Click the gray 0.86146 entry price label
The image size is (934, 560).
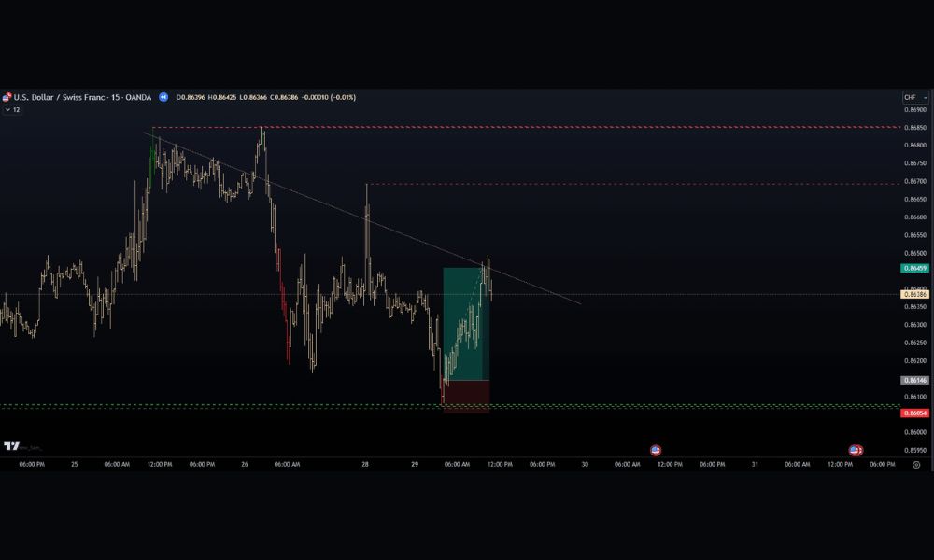coord(914,380)
